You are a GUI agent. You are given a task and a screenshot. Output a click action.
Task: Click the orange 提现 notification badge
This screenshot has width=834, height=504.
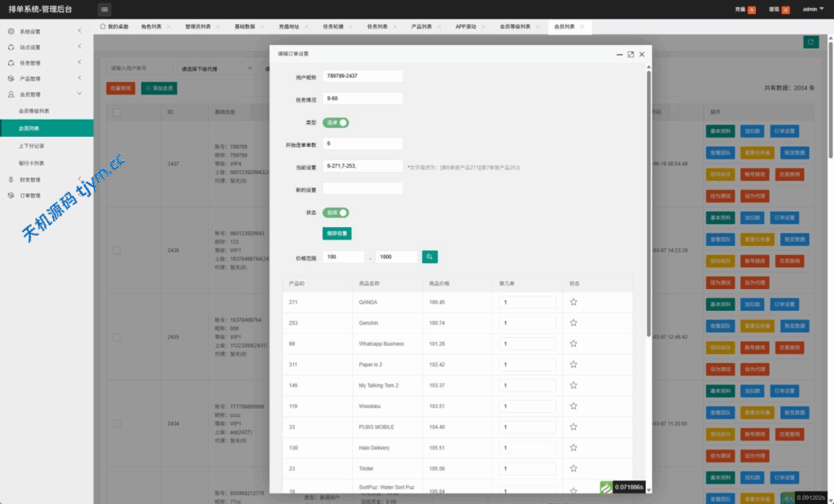pyautogui.click(x=785, y=10)
